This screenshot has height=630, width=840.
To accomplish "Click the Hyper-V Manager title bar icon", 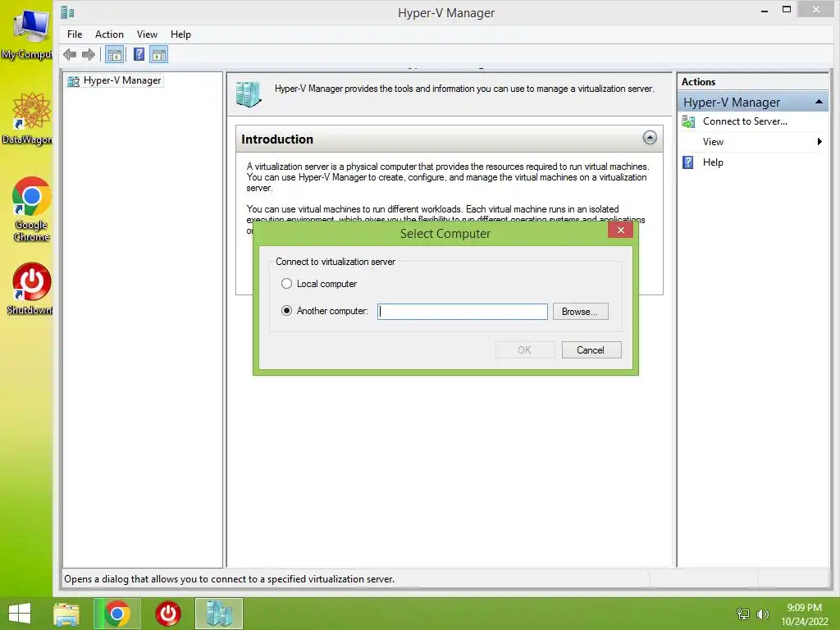I will click(x=67, y=11).
